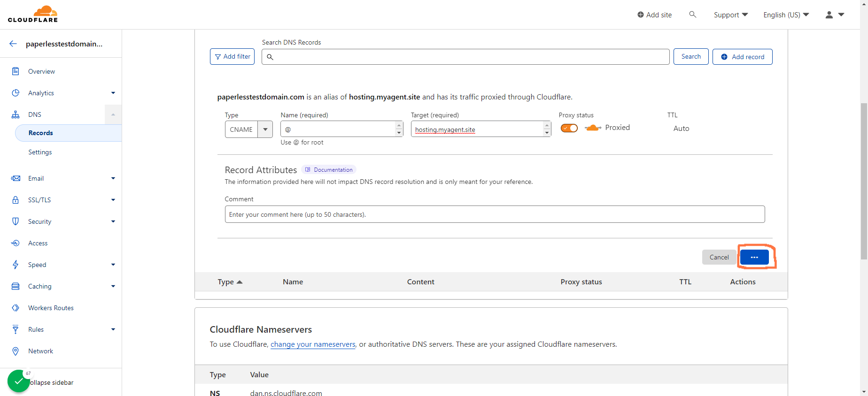Open the English (US) language dropdown

pos(786,15)
